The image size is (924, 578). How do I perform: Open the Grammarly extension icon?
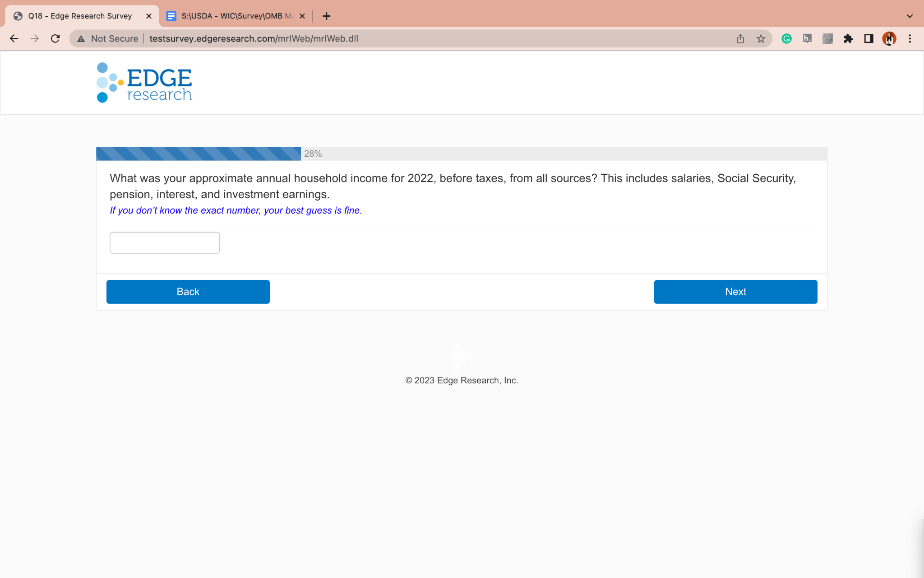pyautogui.click(x=786, y=39)
